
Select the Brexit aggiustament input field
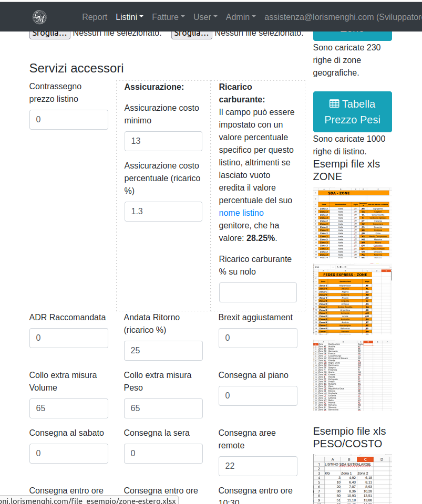(x=258, y=338)
